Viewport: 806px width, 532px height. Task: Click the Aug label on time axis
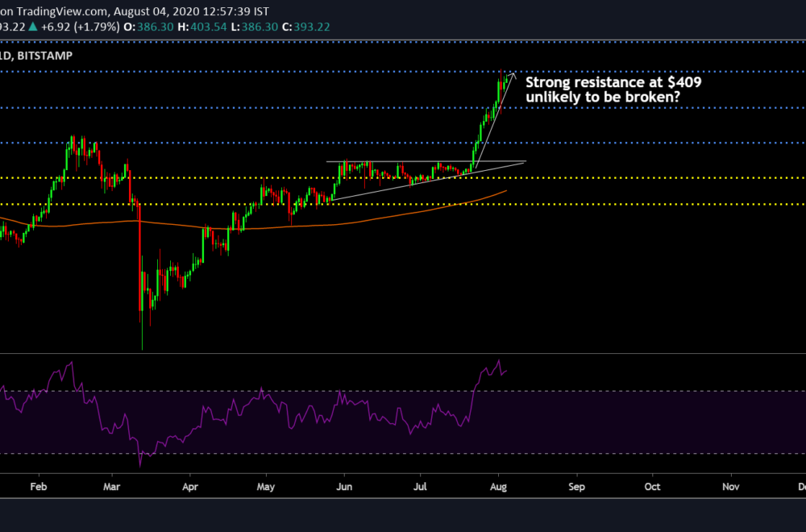tap(498, 487)
